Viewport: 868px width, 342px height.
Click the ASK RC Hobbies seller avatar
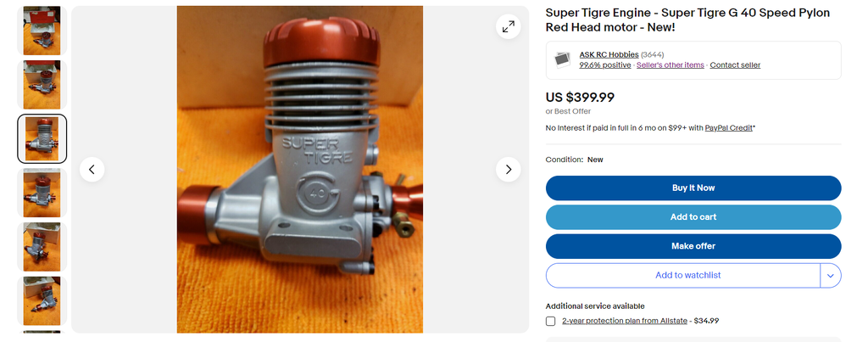point(563,59)
